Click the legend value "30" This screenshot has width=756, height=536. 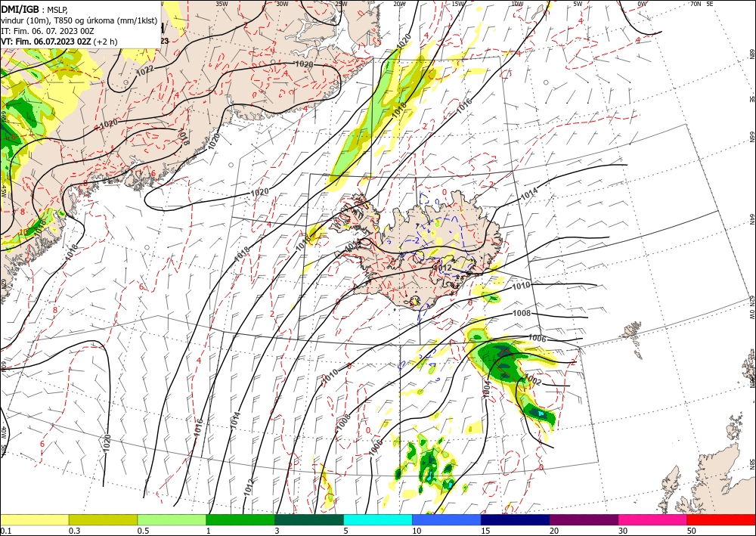click(622, 531)
